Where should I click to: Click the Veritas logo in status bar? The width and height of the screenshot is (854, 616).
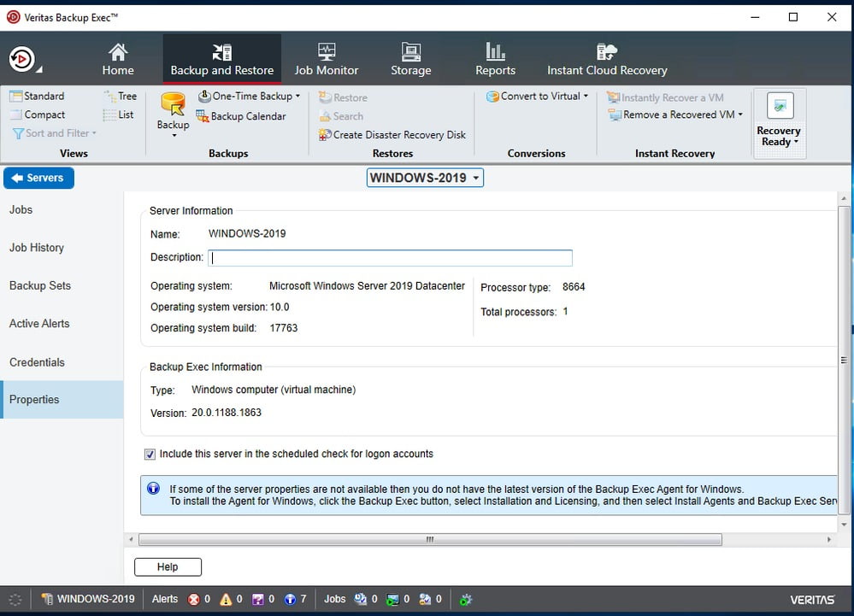tap(812, 600)
